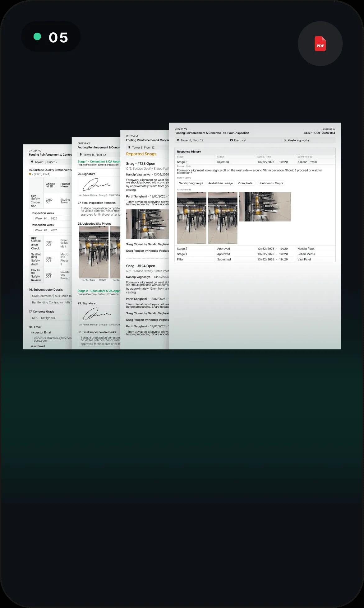Open the rotated third attachment photo
364x608 pixels.
265,207
